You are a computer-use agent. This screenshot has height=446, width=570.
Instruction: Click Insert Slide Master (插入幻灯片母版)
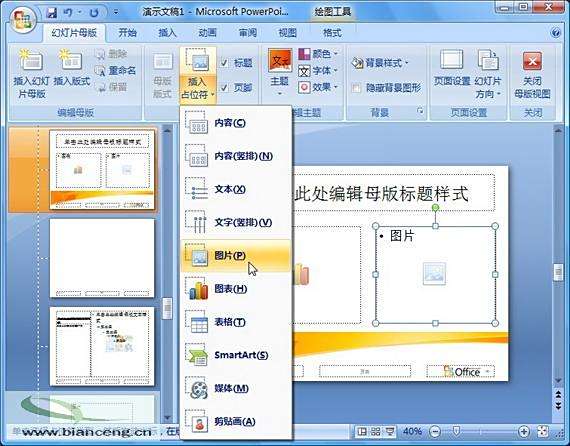click(x=32, y=74)
